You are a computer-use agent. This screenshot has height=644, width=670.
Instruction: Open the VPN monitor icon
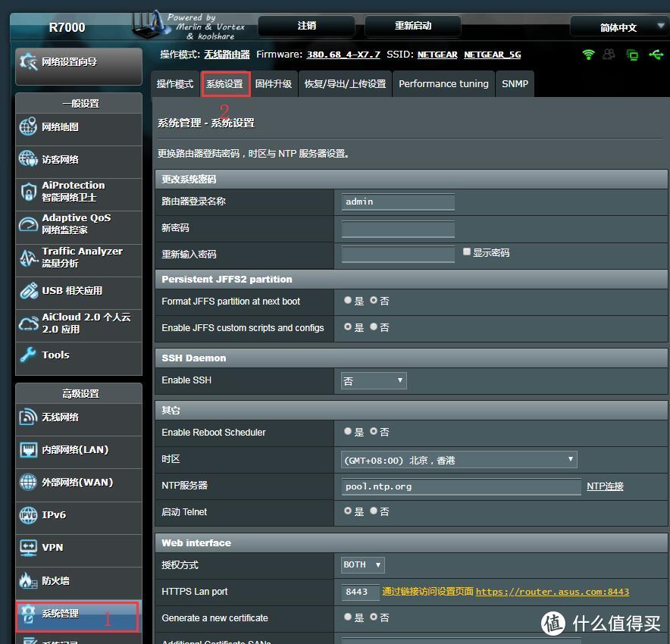click(x=28, y=548)
